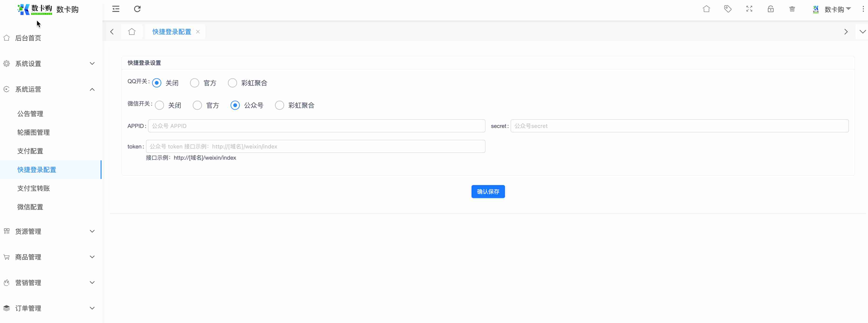Click the home icon in top toolbar

(706, 9)
